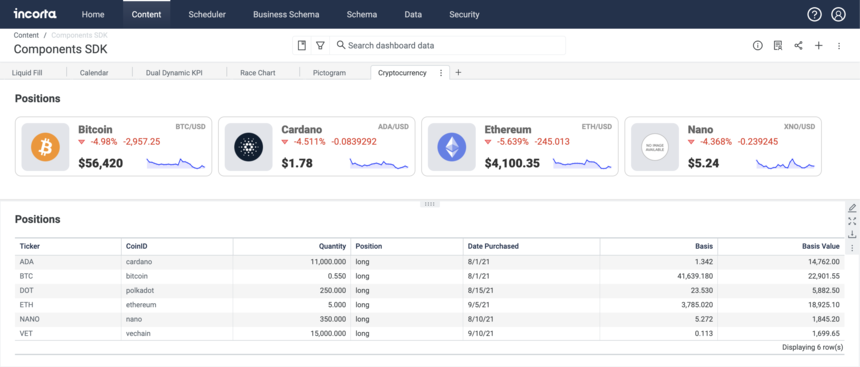Expand the Positions table to fullscreen

click(852, 221)
